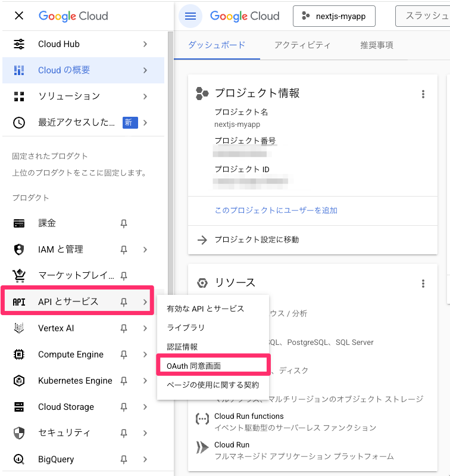Expand the BigQuery submenu chevron
450x476 pixels.
[x=145, y=459]
